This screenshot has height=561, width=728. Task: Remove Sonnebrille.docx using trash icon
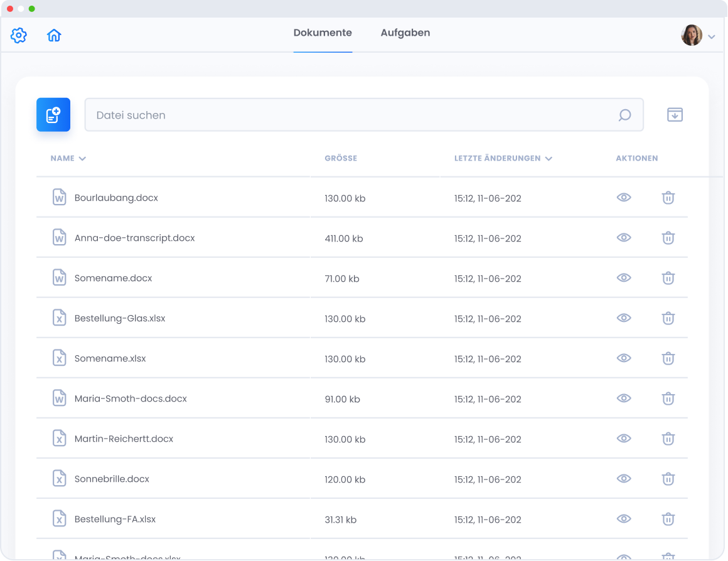[668, 479]
